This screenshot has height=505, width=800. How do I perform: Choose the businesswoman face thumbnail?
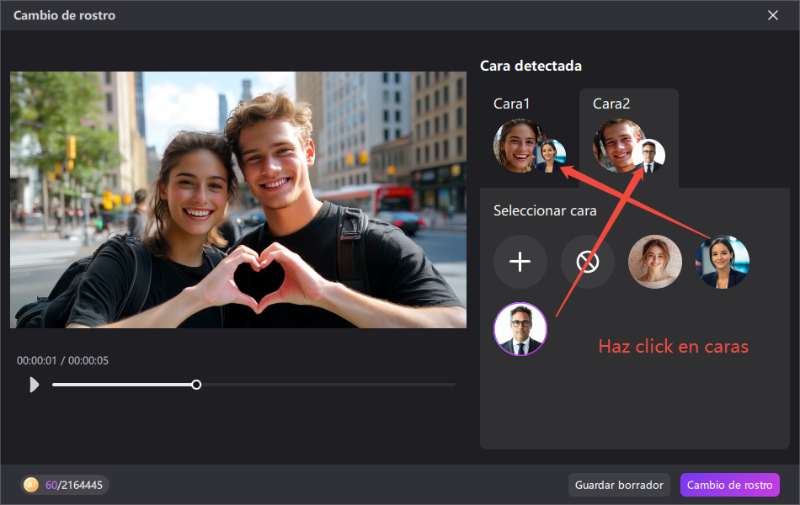point(722,262)
